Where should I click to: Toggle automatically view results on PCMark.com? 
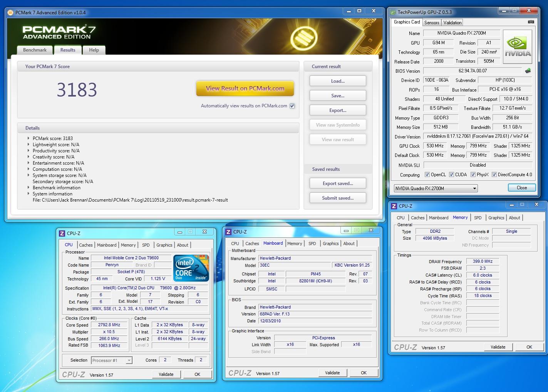click(292, 106)
